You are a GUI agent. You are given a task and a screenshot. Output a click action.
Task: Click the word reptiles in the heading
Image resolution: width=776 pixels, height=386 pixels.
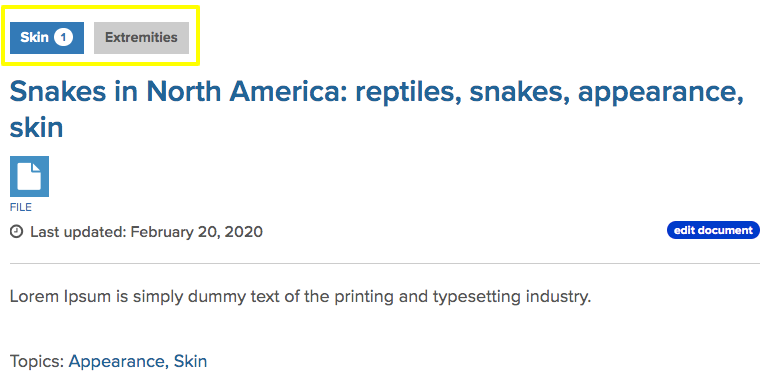pyautogui.click(x=408, y=92)
